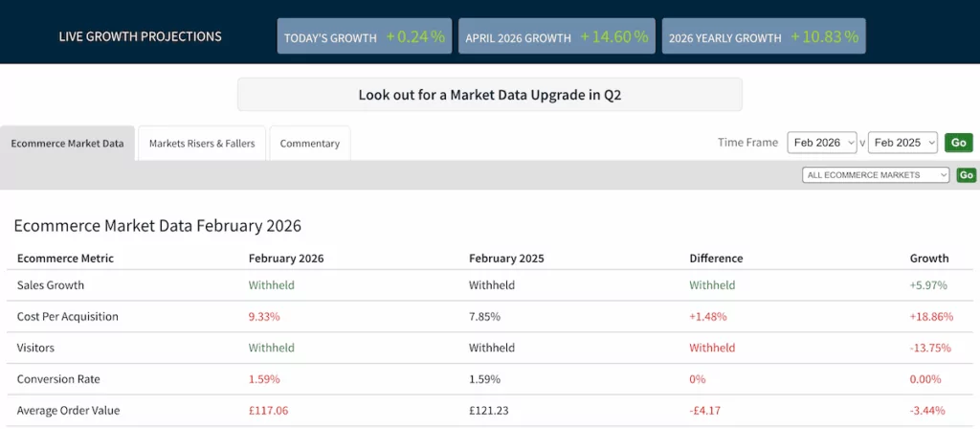Select the Cost Per Acquisition row label

[x=68, y=316]
